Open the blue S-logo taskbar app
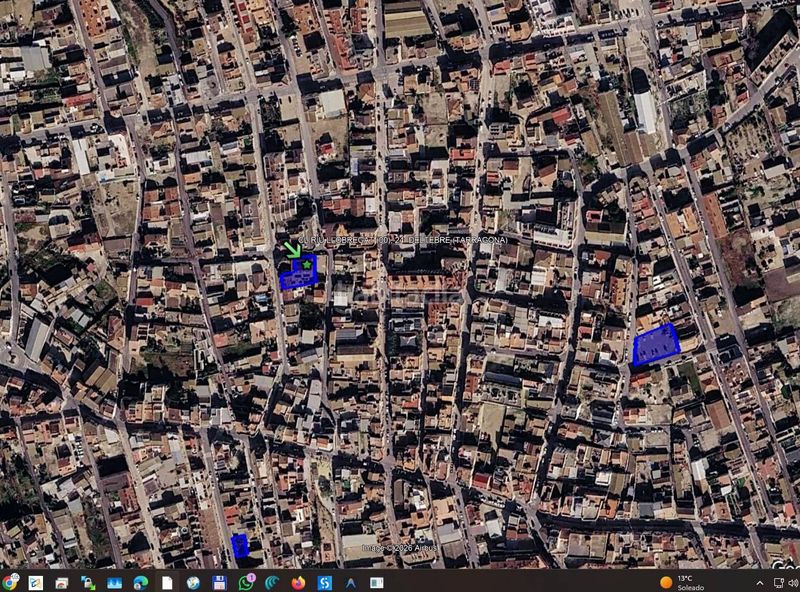This screenshot has width=800, height=592. coord(324,582)
